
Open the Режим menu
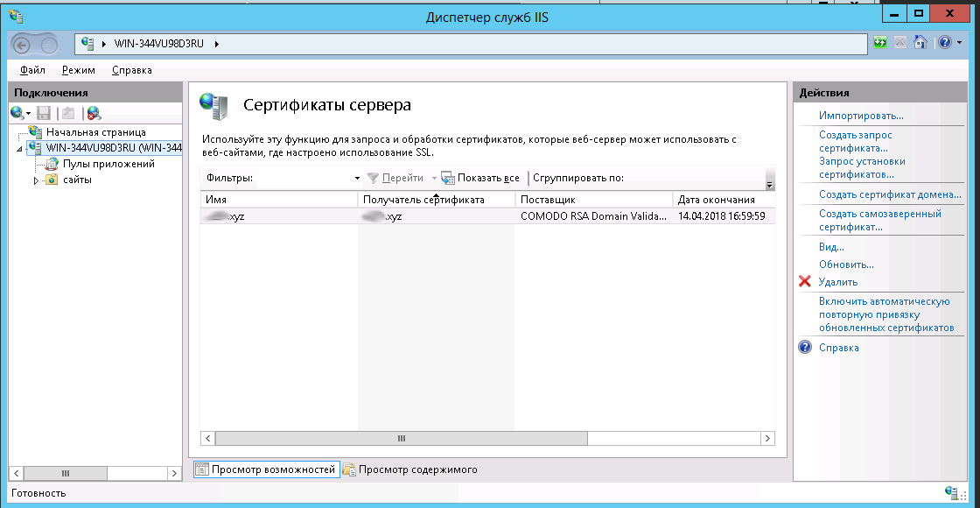coord(79,70)
